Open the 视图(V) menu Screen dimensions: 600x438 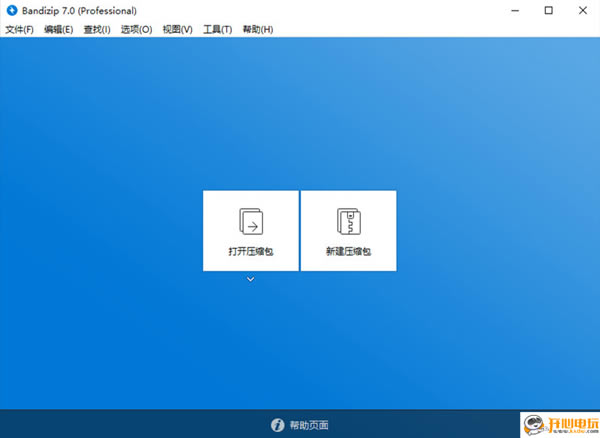[x=177, y=29]
